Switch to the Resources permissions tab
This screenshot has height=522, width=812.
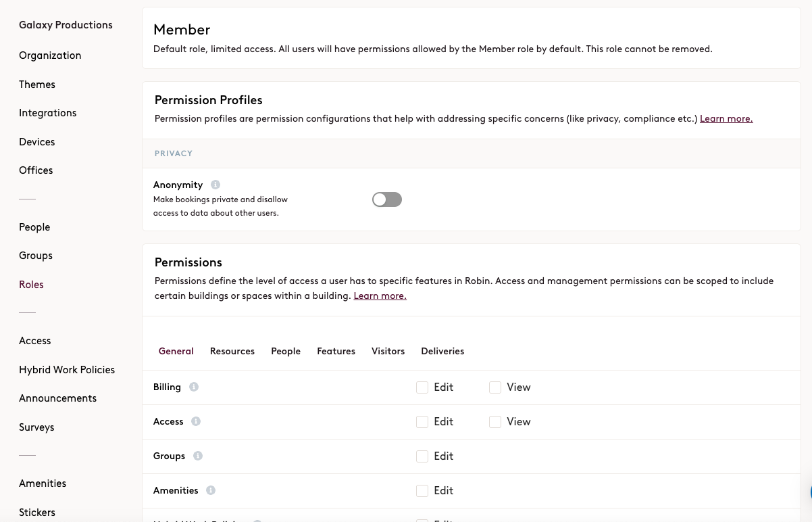coord(232,351)
